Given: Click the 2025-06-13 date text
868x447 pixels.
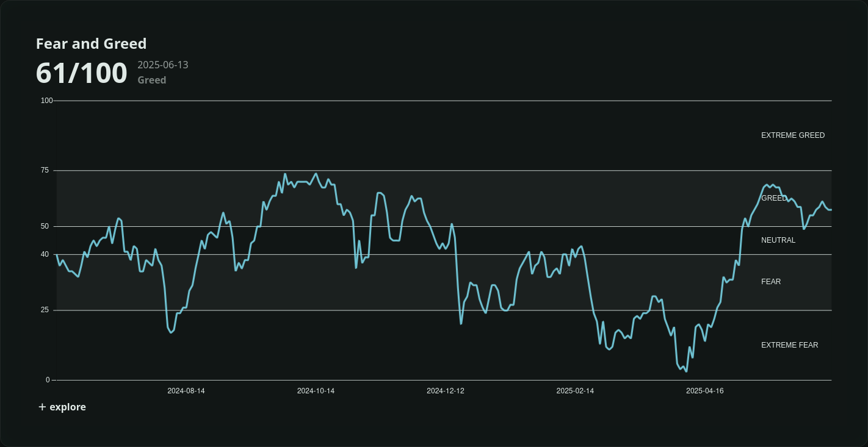Looking at the screenshot, I should pos(162,65).
